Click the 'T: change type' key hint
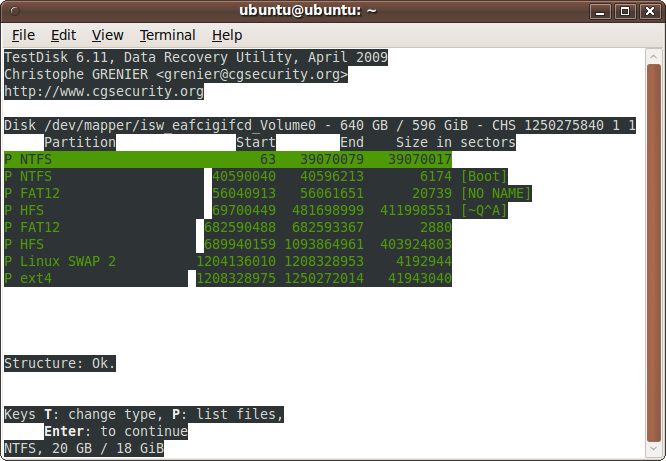Viewport: 666px width, 461px height. point(104,414)
